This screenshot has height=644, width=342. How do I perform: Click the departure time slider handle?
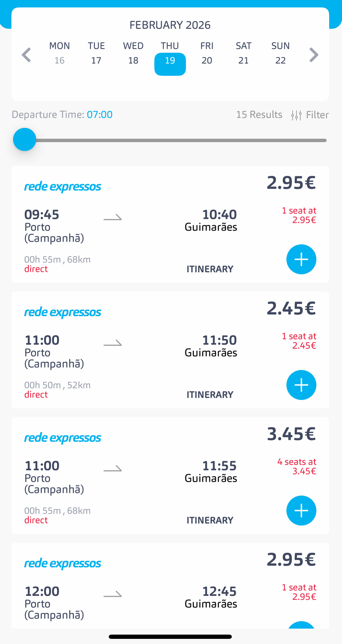point(25,140)
